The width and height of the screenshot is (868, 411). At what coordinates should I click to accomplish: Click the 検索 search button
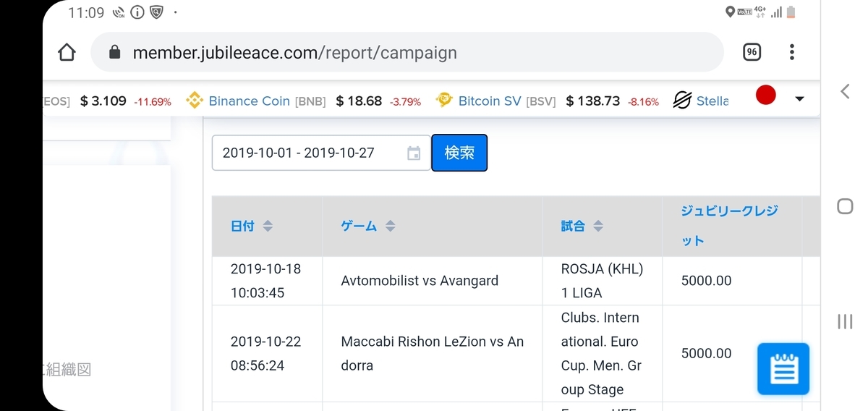459,153
